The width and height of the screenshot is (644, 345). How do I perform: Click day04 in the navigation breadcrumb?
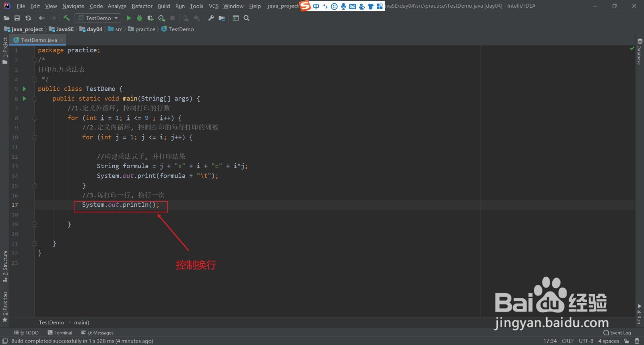click(x=91, y=29)
